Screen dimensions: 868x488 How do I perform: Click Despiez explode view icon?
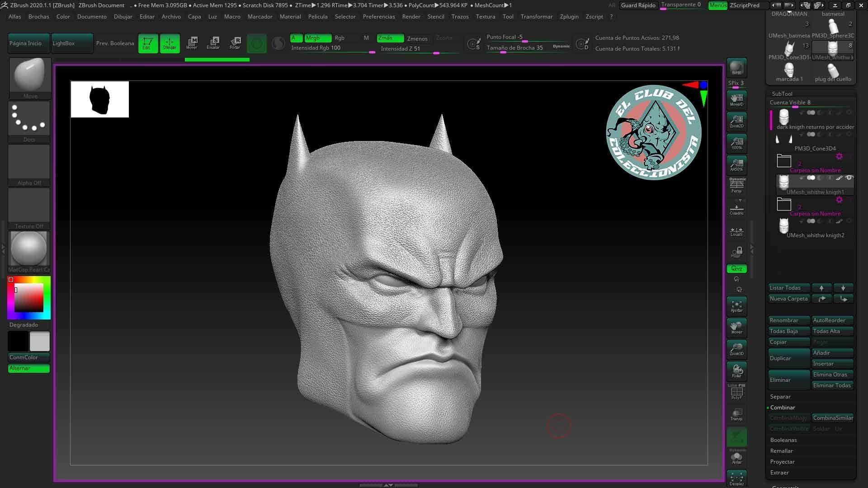coord(736,479)
